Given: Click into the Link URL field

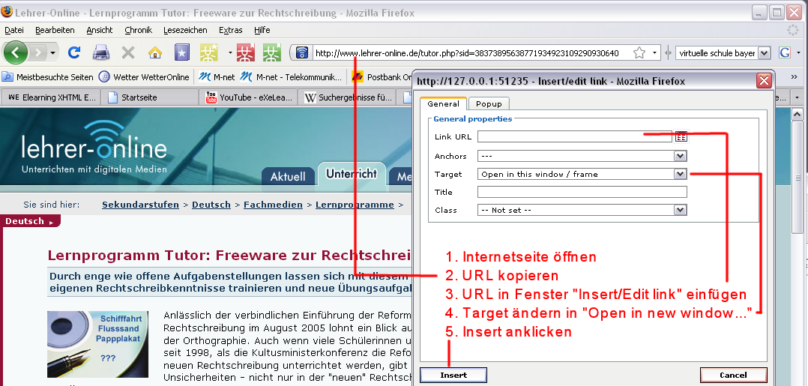Looking at the screenshot, I should pos(575,137).
